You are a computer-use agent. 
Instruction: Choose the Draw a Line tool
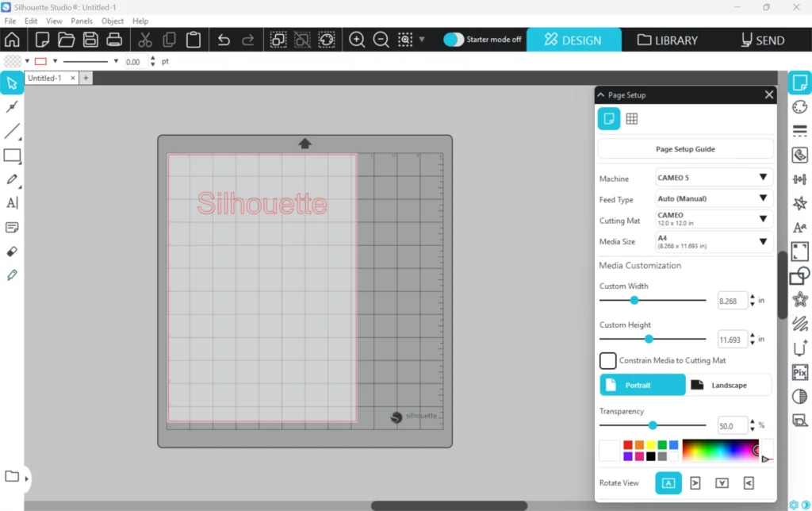12,132
